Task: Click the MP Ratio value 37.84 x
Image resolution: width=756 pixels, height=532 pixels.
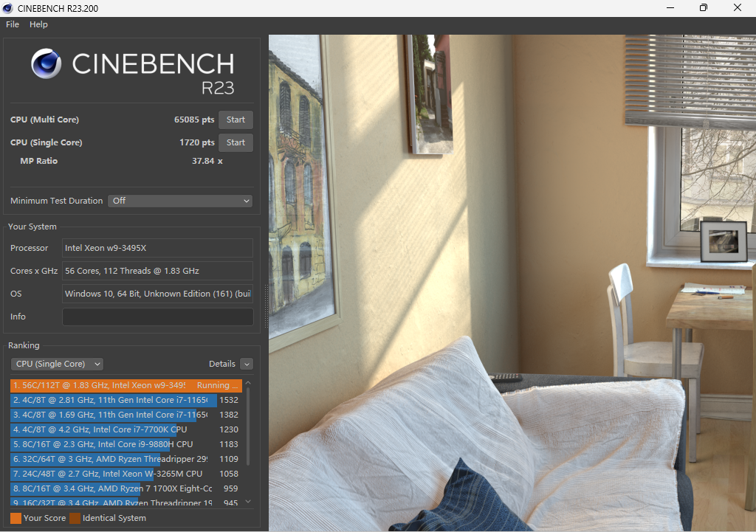Action: [207, 161]
